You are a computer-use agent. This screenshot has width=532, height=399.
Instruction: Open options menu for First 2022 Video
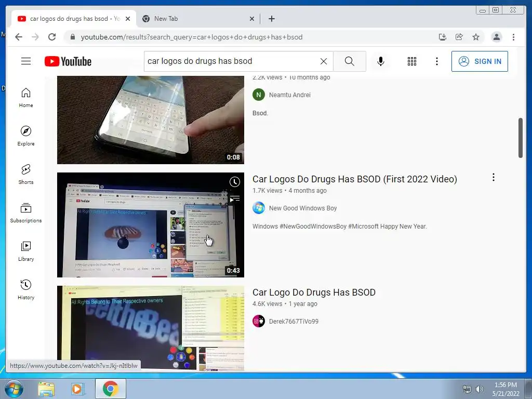coord(494,177)
